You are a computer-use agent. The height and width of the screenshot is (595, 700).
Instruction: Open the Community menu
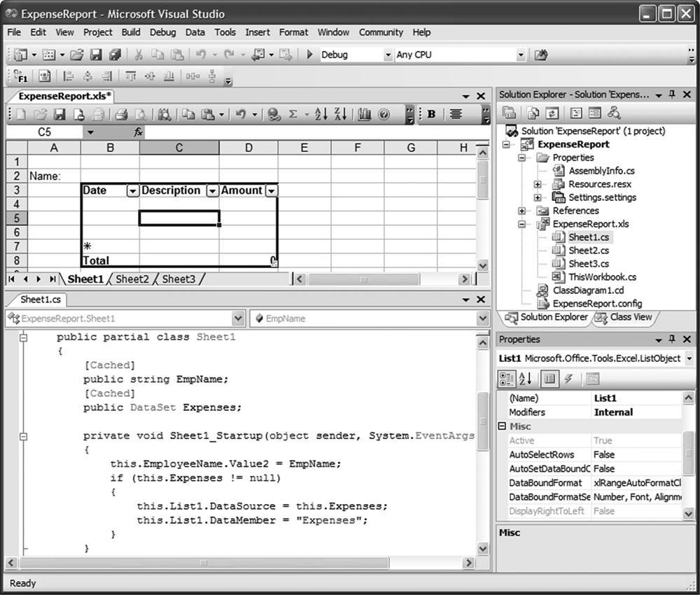pos(381,32)
